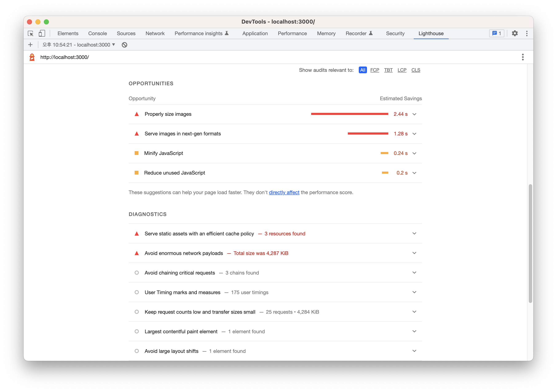Open DevTools settings gear
557x392 pixels.
[515, 33]
